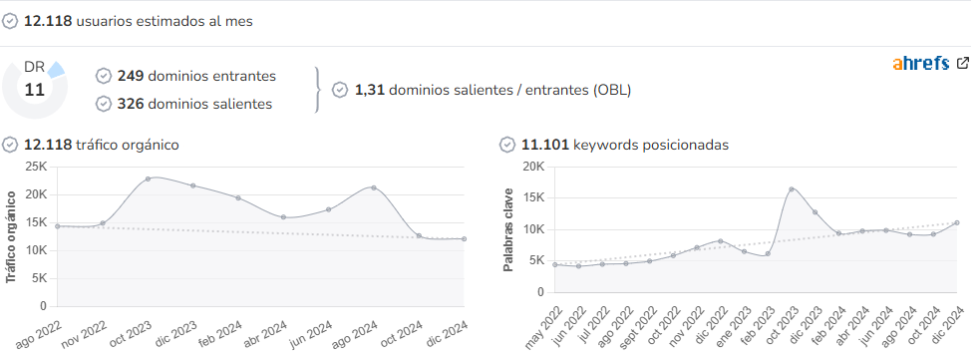Image resolution: width=980 pixels, height=363 pixels.
Task: Select the feb 2024 point on traffic chart
Action: click(238, 198)
